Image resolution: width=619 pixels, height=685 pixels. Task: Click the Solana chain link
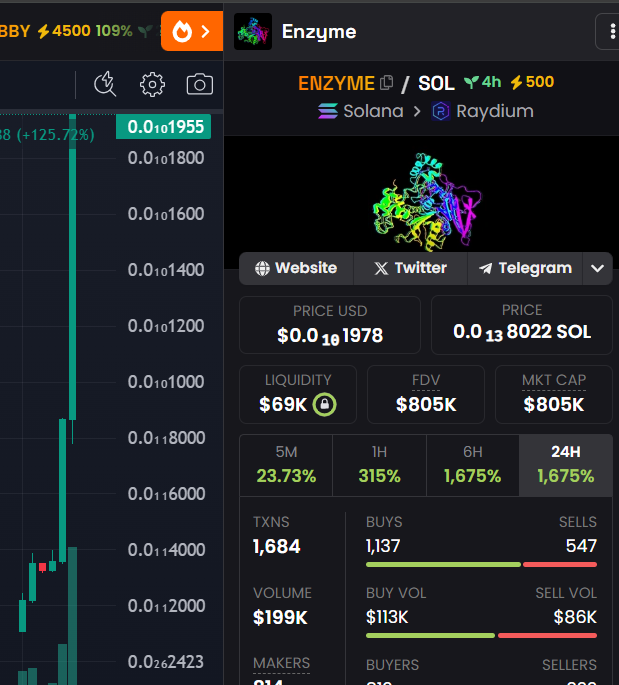[x=361, y=111]
